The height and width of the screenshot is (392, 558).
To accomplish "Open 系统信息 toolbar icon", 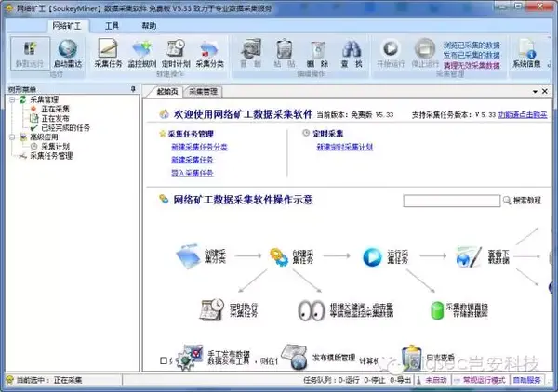I will tap(526, 53).
